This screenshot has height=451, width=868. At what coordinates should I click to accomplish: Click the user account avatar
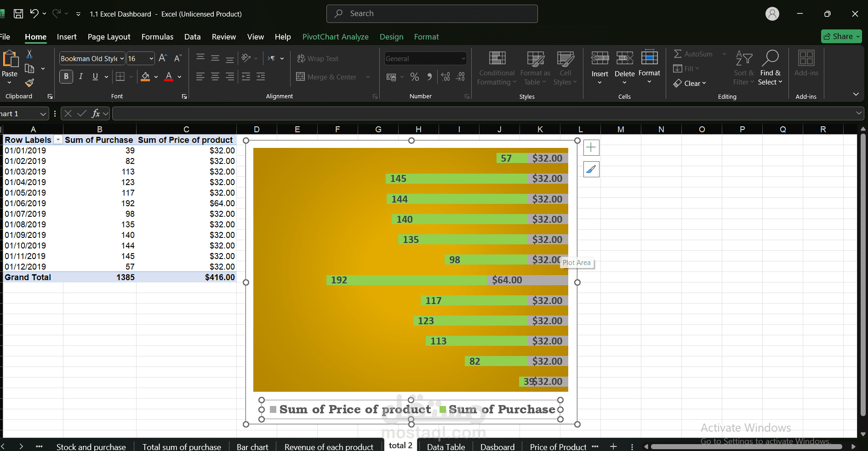tap(772, 14)
